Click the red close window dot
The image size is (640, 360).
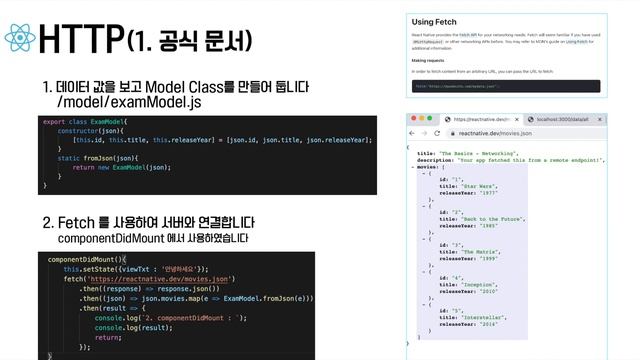[414, 118]
